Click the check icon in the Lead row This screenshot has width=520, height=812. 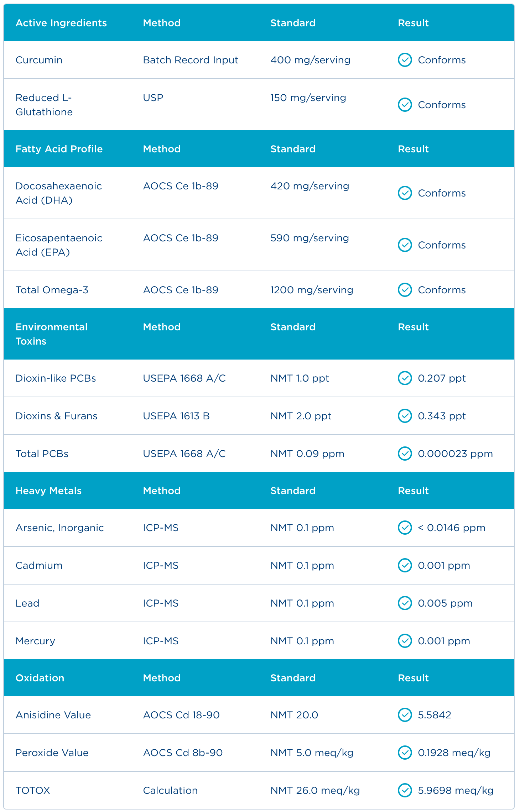click(405, 603)
